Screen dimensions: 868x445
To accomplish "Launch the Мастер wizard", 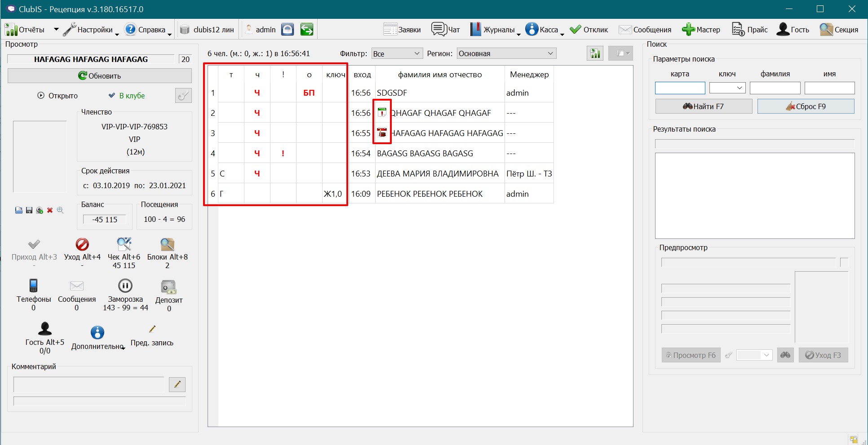I will [701, 30].
